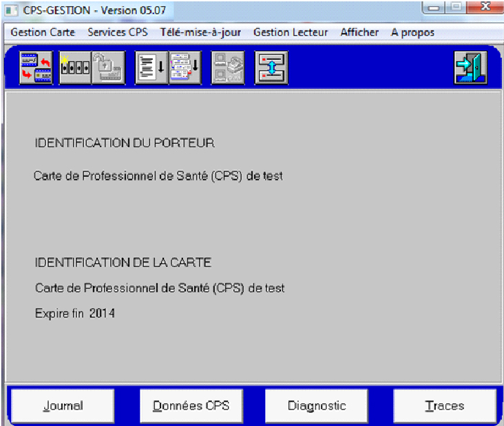Screen dimensions: 504x426
Task: Click the Diagnostic button
Action: click(317, 406)
